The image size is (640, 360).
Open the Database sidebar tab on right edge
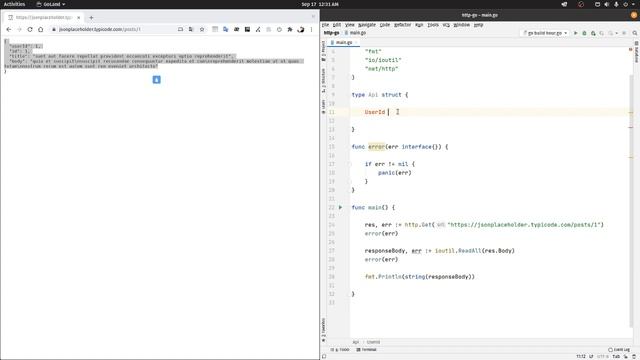(636, 52)
